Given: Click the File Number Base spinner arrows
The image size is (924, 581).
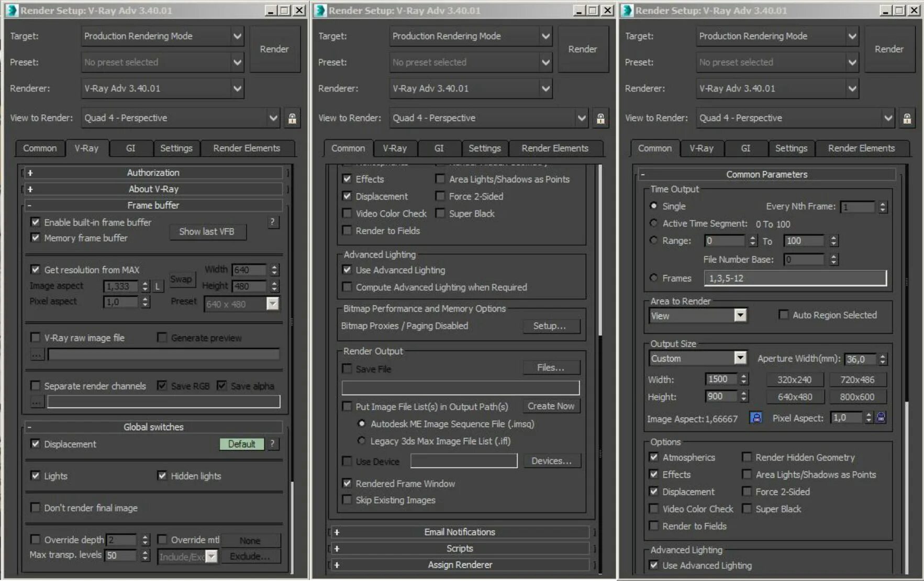Looking at the screenshot, I should (x=834, y=259).
